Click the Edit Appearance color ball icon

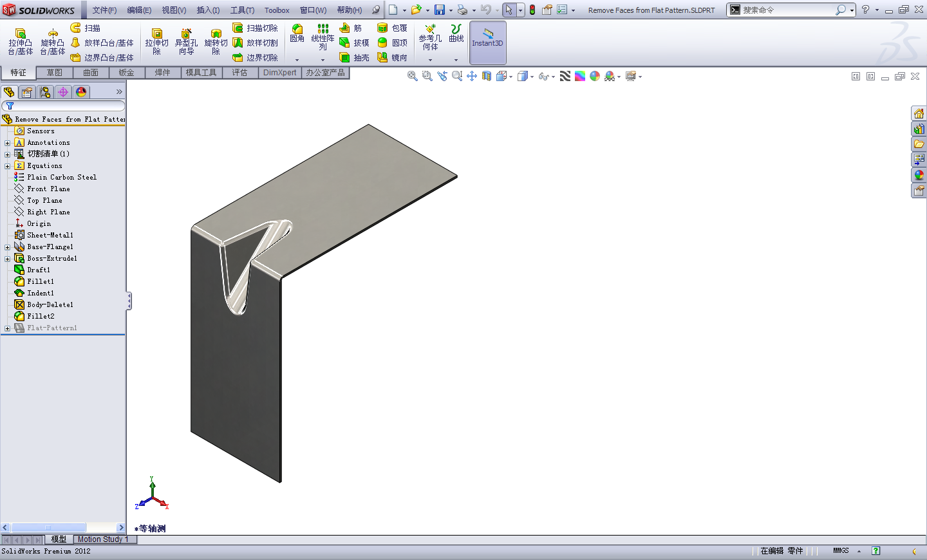click(x=595, y=76)
